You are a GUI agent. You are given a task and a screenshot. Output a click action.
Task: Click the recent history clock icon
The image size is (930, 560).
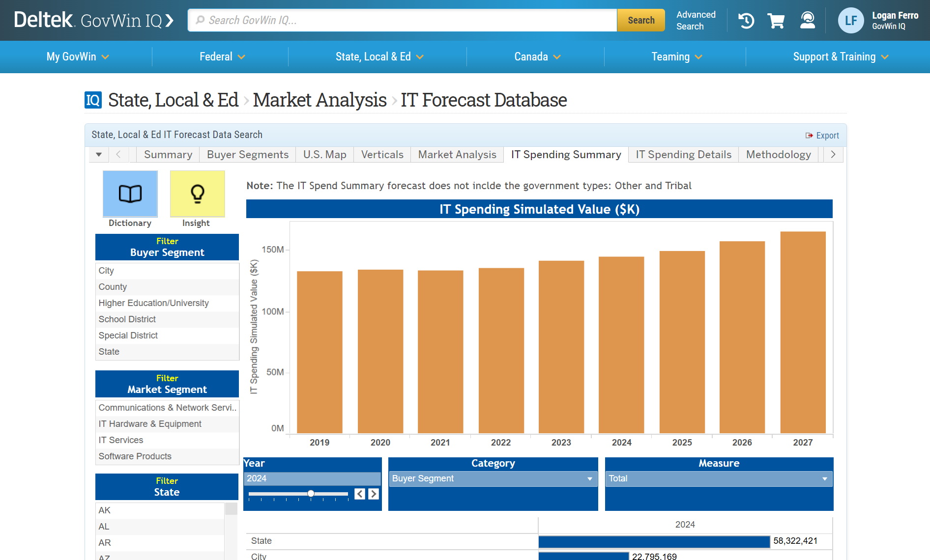click(745, 20)
